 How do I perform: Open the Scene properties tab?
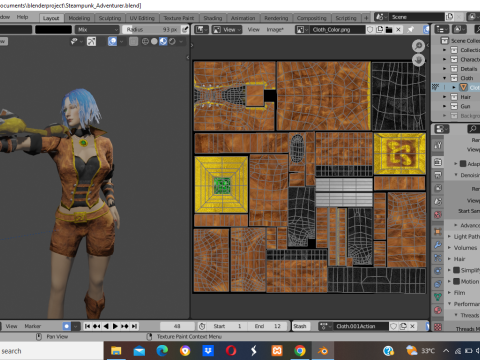pos(438,201)
